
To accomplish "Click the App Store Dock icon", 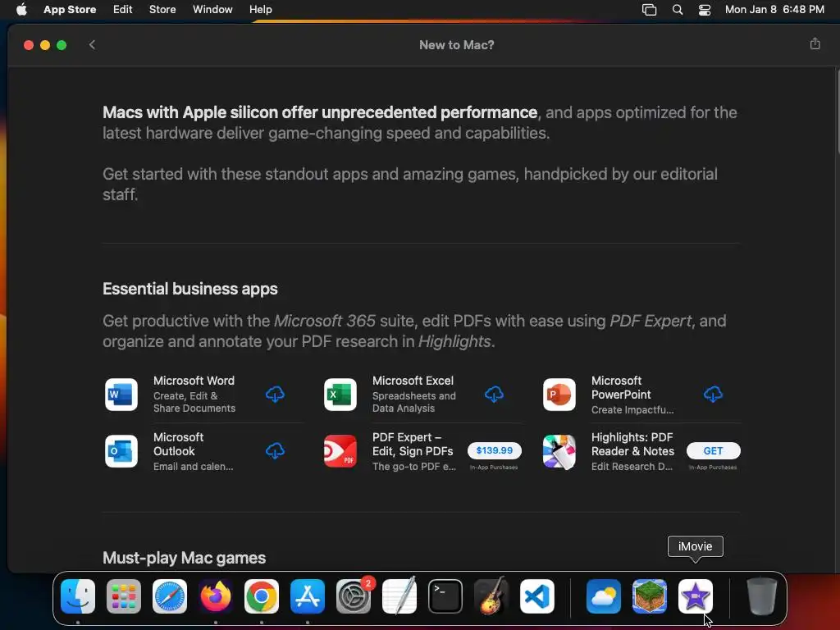I will coord(308,596).
